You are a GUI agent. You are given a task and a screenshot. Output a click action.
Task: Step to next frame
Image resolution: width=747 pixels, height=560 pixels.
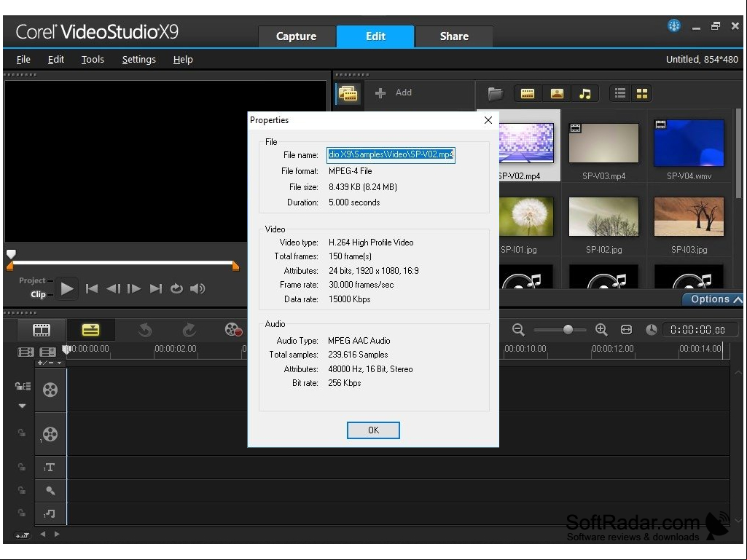[134, 288]
